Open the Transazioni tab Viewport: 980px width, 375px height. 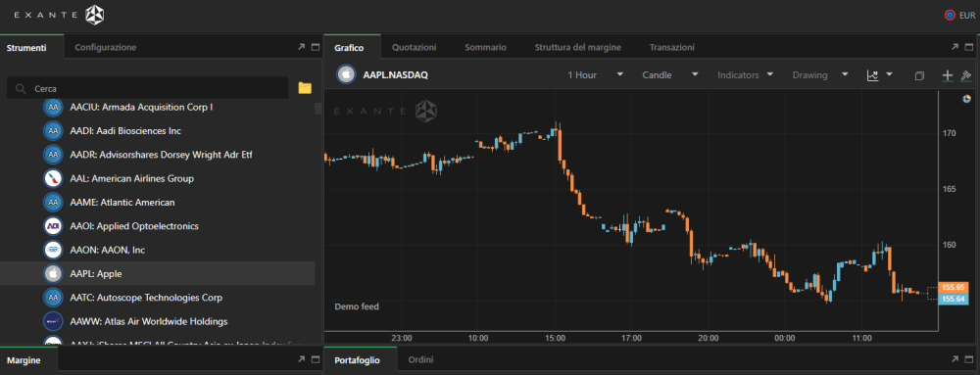pos(672,47)
